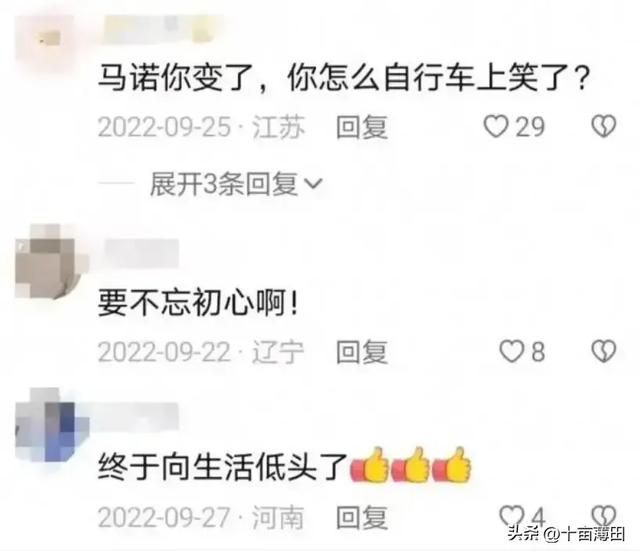
Task: Open the third commenter's blue avatar
Action: point(51,425)
